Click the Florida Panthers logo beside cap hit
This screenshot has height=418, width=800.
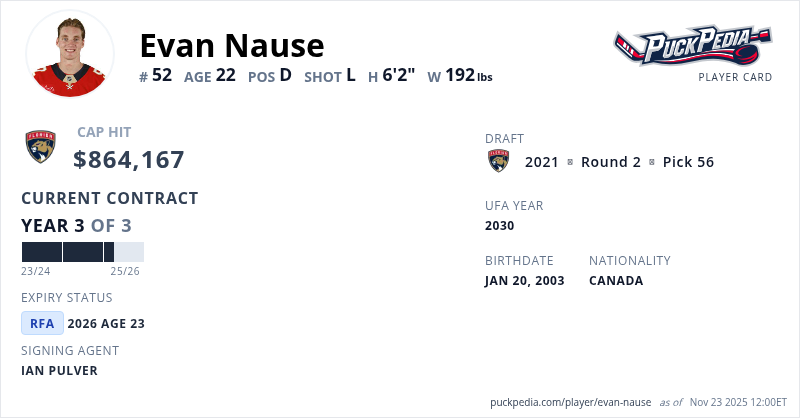[41, 148]
